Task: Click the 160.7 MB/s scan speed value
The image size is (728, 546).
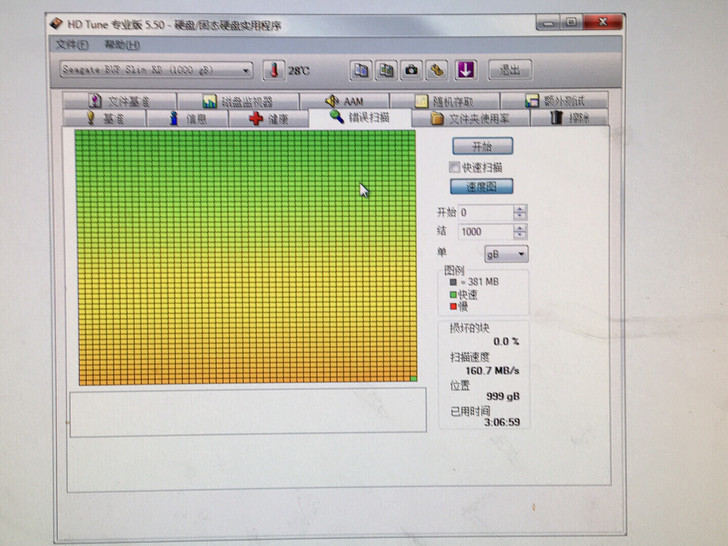Action: pyautogui.click(x=492, y=370)
